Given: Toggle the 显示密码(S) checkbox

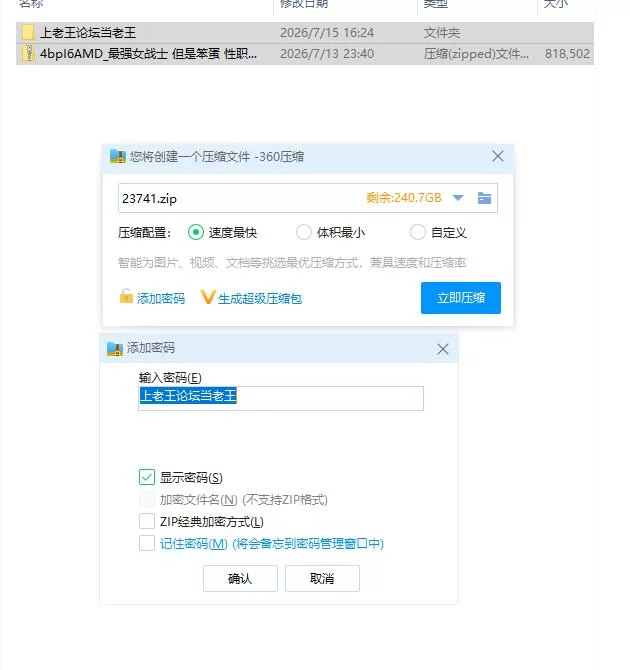Looking at the screenshot, I should click(147, 477).
